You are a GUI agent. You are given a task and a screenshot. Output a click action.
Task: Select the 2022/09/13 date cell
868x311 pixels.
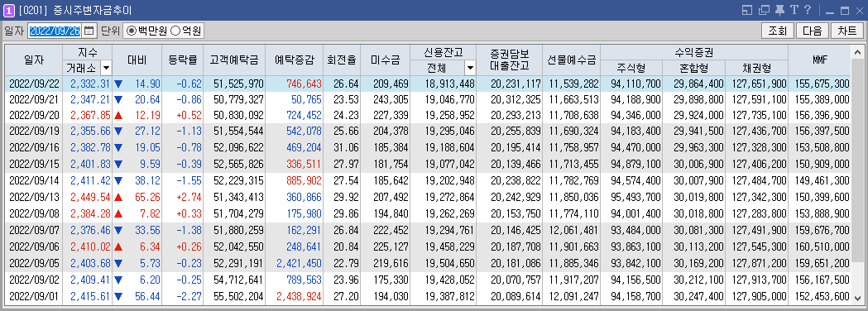coord(34,197)
